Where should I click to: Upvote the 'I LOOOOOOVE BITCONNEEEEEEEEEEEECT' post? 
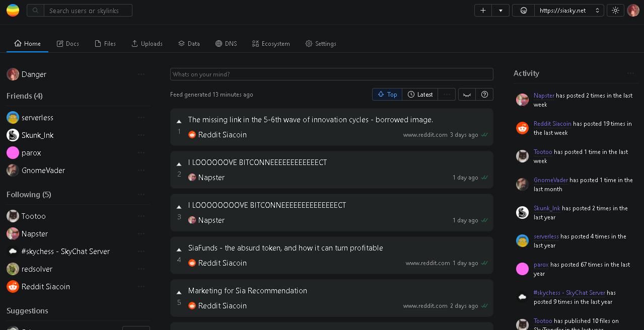click(179, 164)
